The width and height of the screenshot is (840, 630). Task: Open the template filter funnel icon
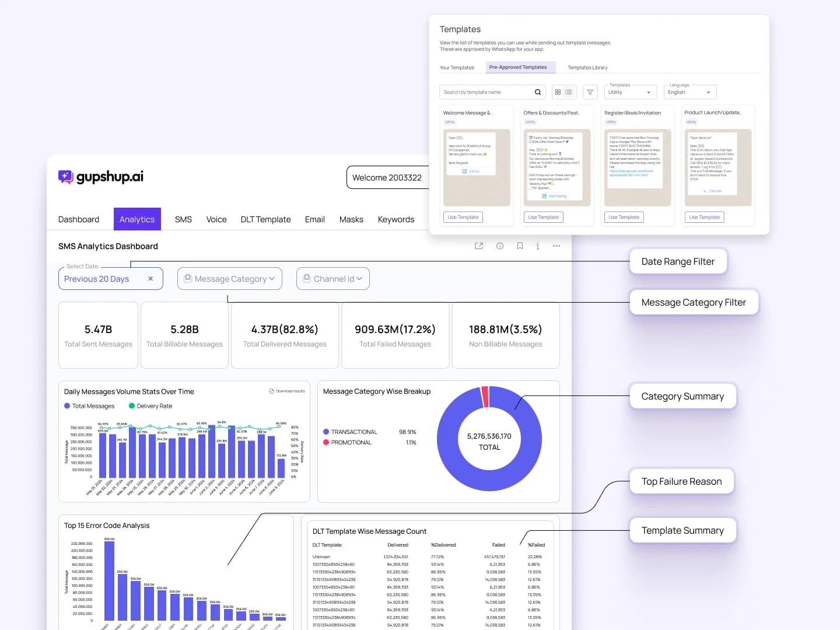click(x=590, y=92)
